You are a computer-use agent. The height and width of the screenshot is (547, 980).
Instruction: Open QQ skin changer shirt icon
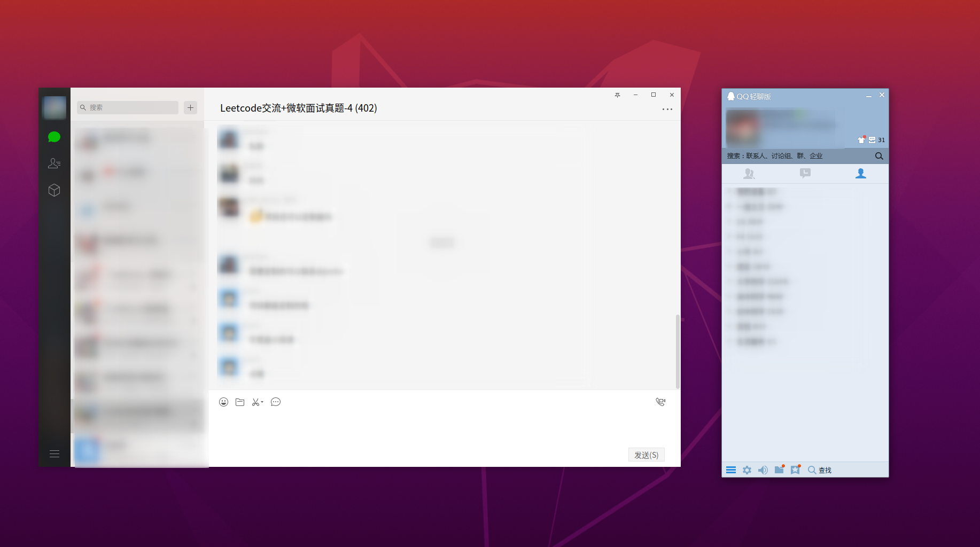[x=861, y=139]
